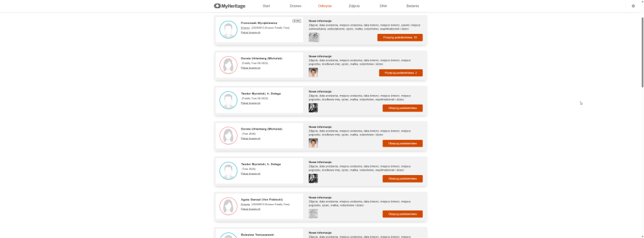Click Agata Stenzel female avatar icon
Image resolution: width=644 pixels, height=238 pixels.
pos(228,207)
